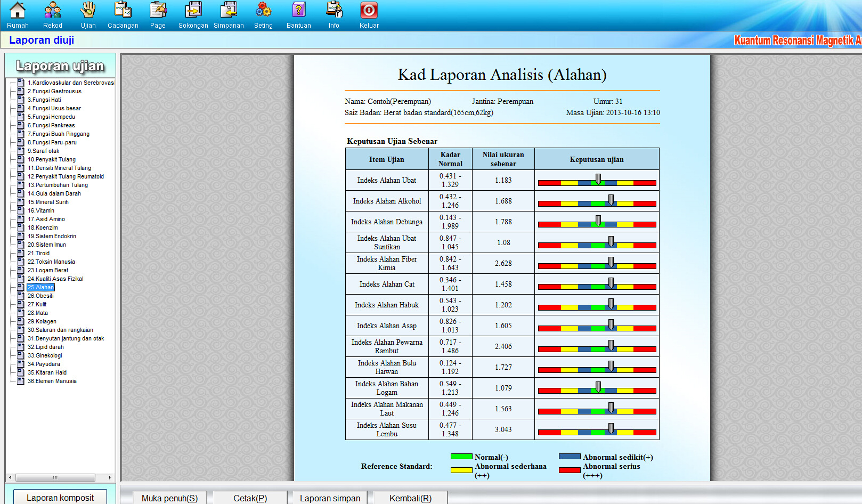
Task: Open 8.Fungsi Paru-paru report
Action: [x=52, y=142]
